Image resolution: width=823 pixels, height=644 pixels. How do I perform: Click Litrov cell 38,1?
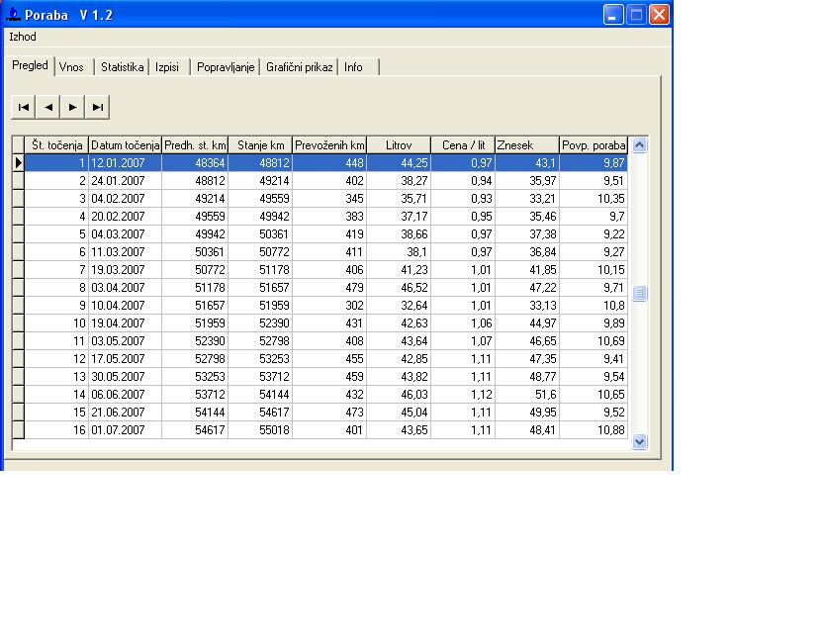[x=399, y=252]
